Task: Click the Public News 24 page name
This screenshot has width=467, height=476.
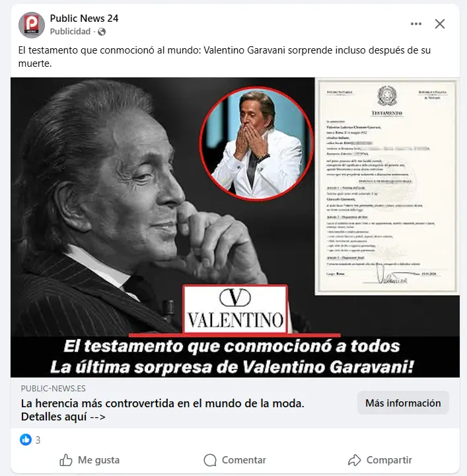Action: tap(84, 19)
